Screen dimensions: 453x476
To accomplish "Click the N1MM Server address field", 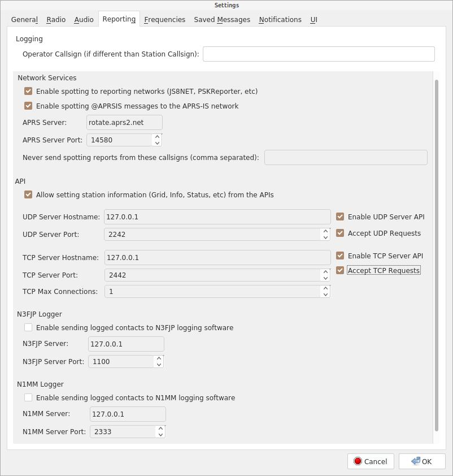I will pyautogui.click(x=128, y=414).
